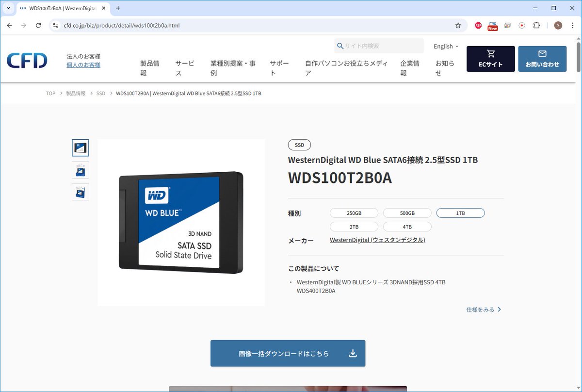This screenshot has height=392, width=582.
Task: Open the サポート menu
Action: tap(280, 68)
